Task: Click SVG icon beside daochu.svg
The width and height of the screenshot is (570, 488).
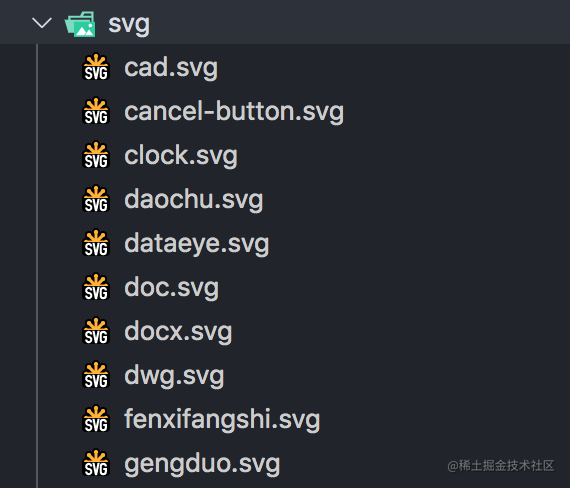Action: click(x=96, y=199)
